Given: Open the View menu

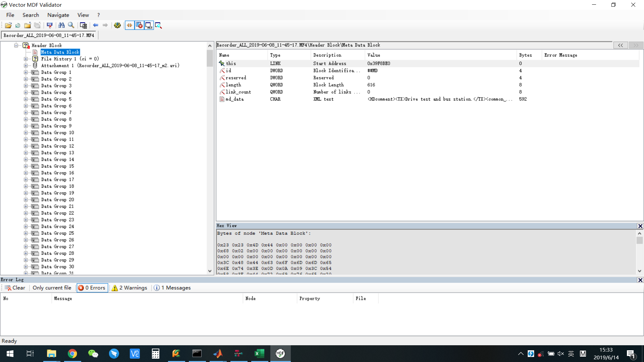Looking at the screenshot, I should [x=83, y=15].
